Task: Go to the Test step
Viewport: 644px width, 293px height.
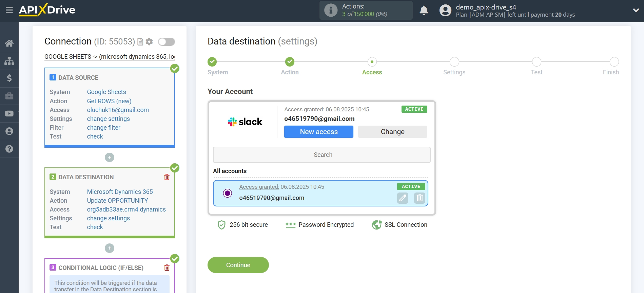Action: coord(536,62)
